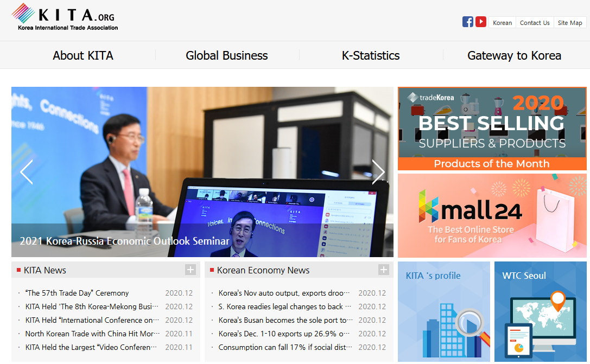
Task: Open Consumption can fall 17% article
Action: [x=285, y=347]
